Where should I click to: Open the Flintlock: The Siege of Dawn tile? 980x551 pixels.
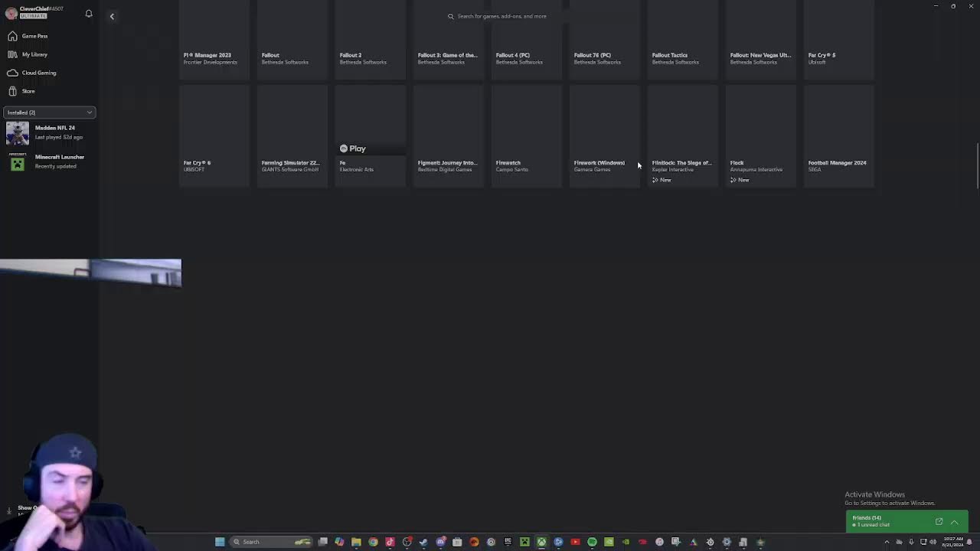683,135
